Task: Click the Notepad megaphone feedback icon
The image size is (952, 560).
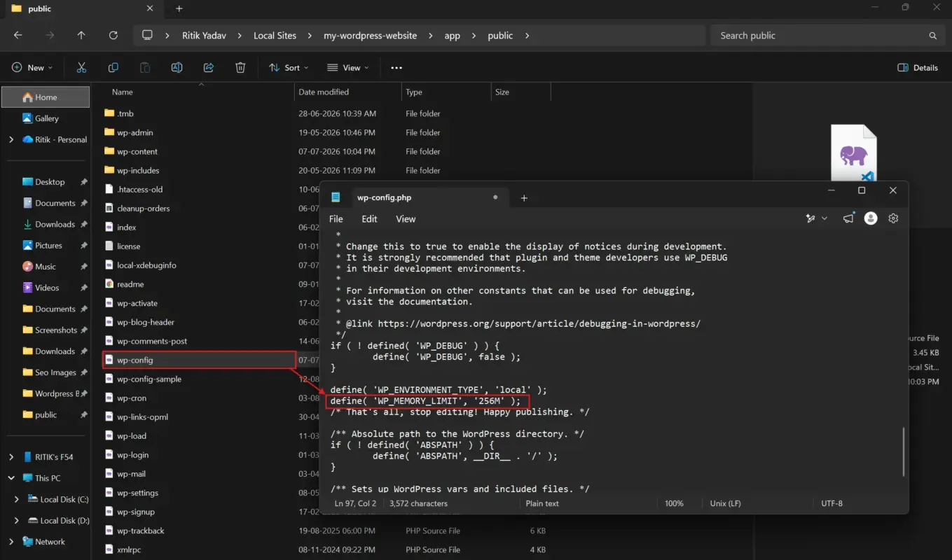Action: 848,218
